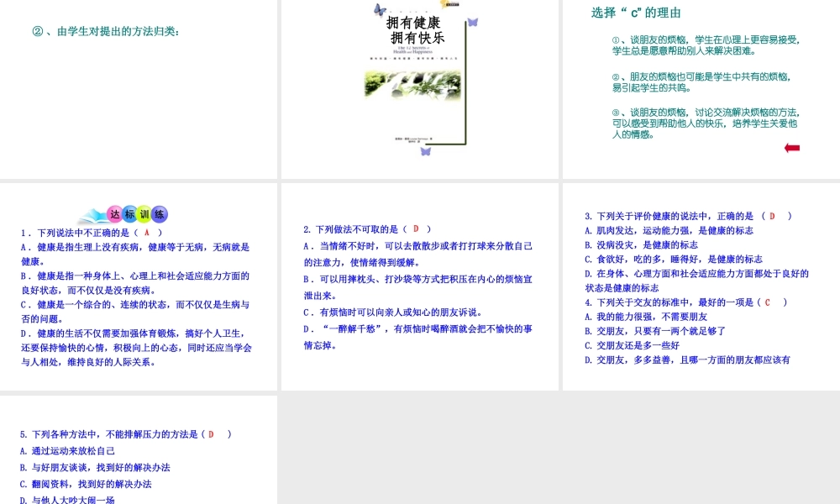
Task: Click the red back arrow on reasons slide
Action: (792, 148)
